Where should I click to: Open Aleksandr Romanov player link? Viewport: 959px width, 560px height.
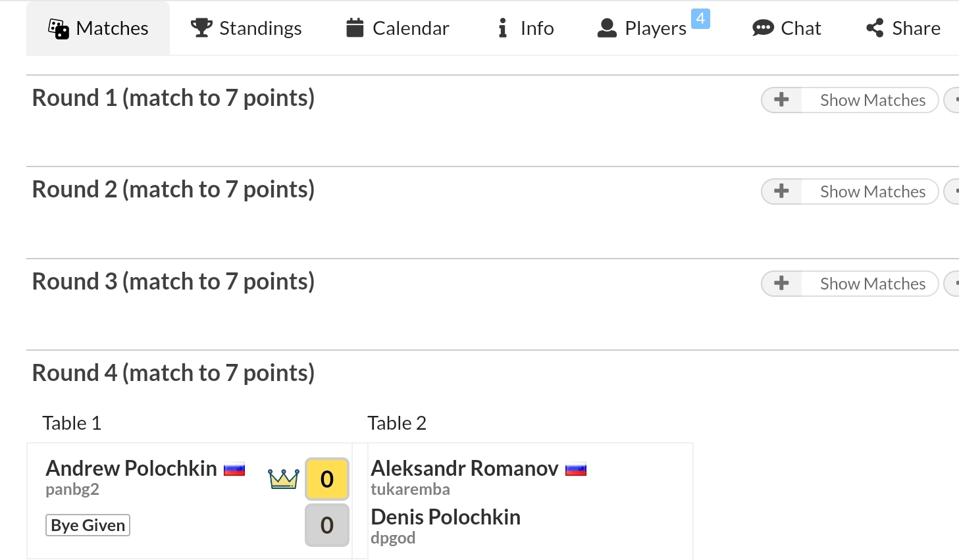(x=464, y=468)
